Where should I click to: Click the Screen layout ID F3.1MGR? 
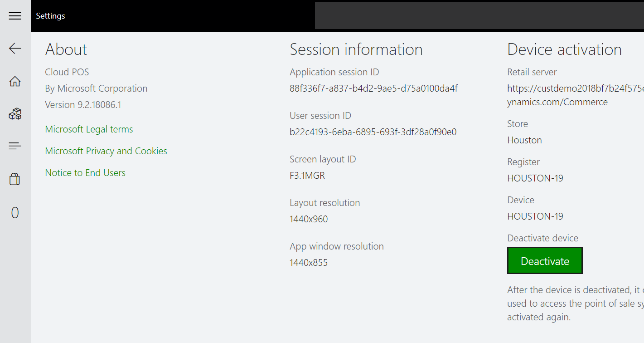coord(307,175)
